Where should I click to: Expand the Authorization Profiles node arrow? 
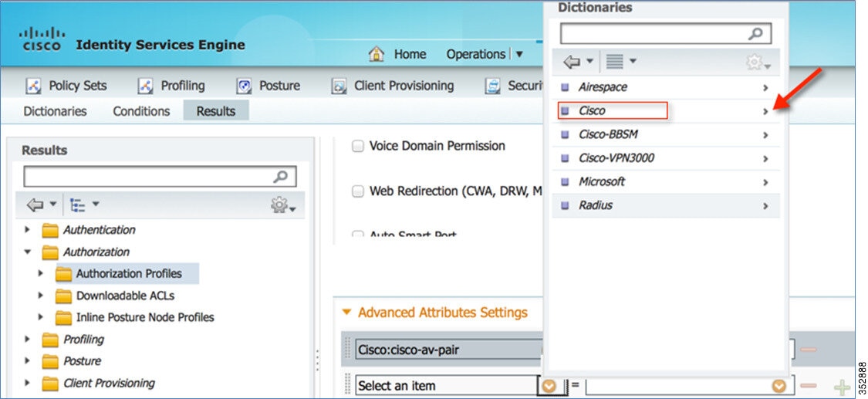(40, 273)
